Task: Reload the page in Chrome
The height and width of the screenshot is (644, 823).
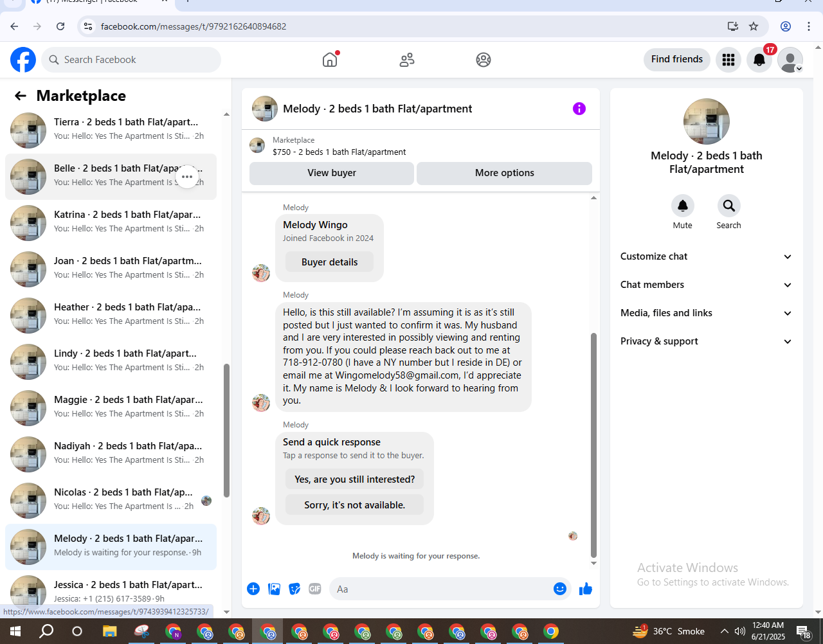Action: [x=60, y=26]
